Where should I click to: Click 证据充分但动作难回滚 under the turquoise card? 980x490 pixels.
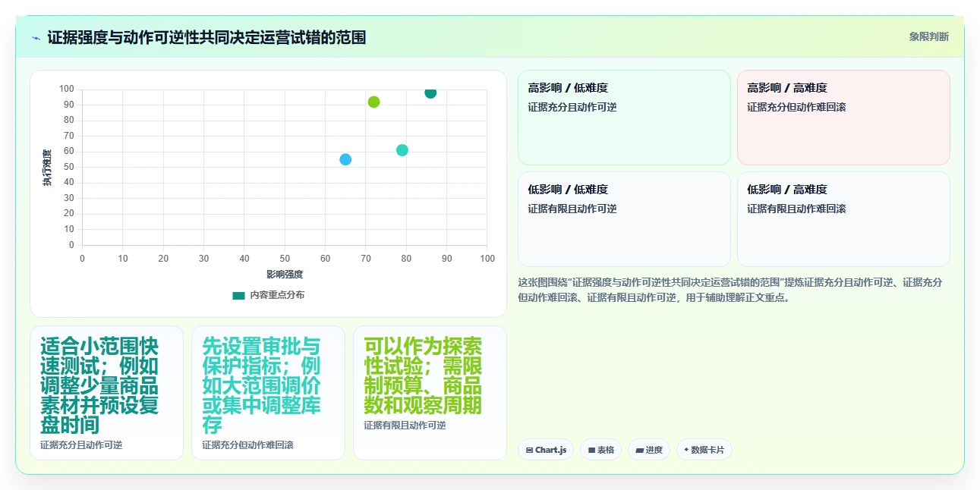tap(247, 445)
